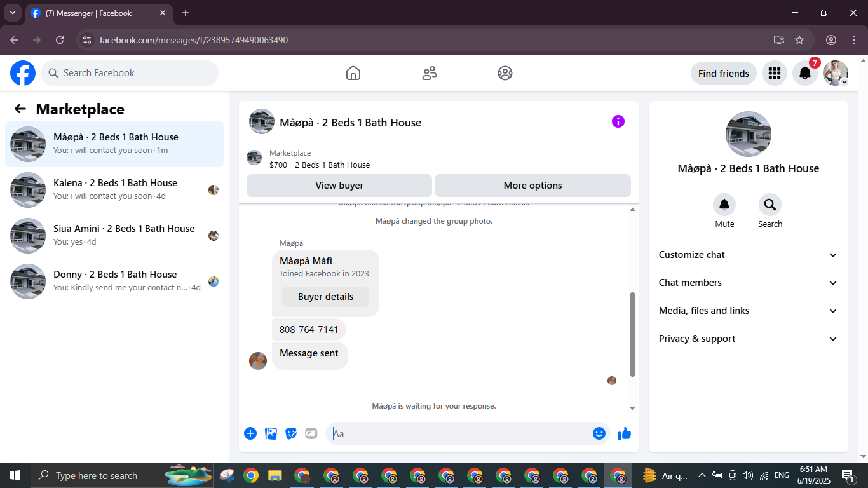The image size is (868, 488).
Task: Open the emoji picker
Action: tap(599, 433)
